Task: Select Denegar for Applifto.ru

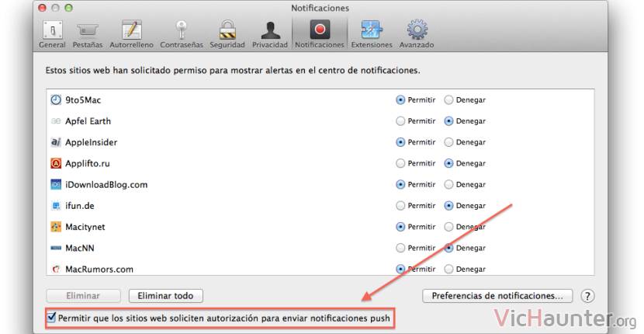Action: (x=448, y=163)
